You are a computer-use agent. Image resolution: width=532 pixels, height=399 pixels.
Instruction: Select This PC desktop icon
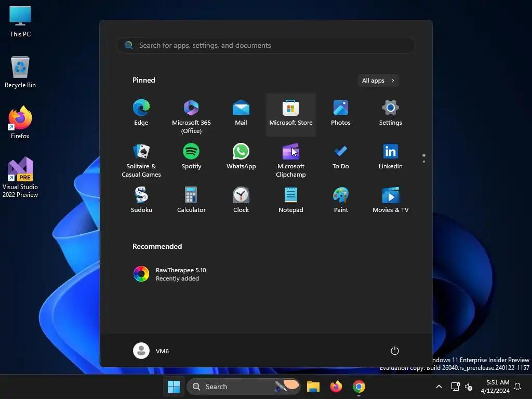20,22
